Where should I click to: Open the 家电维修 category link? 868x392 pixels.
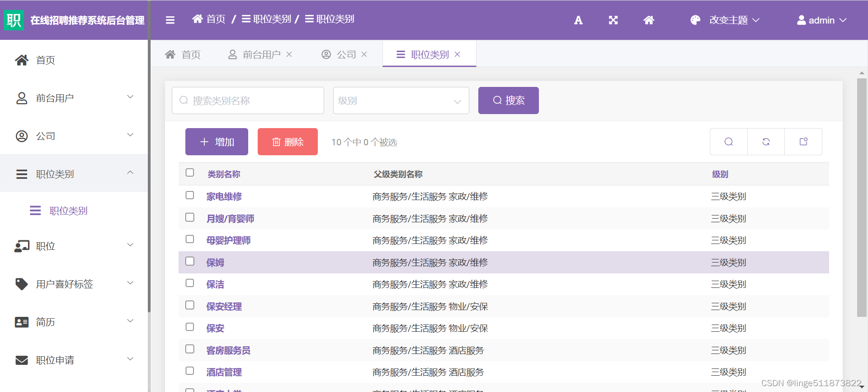pos(224,196)
